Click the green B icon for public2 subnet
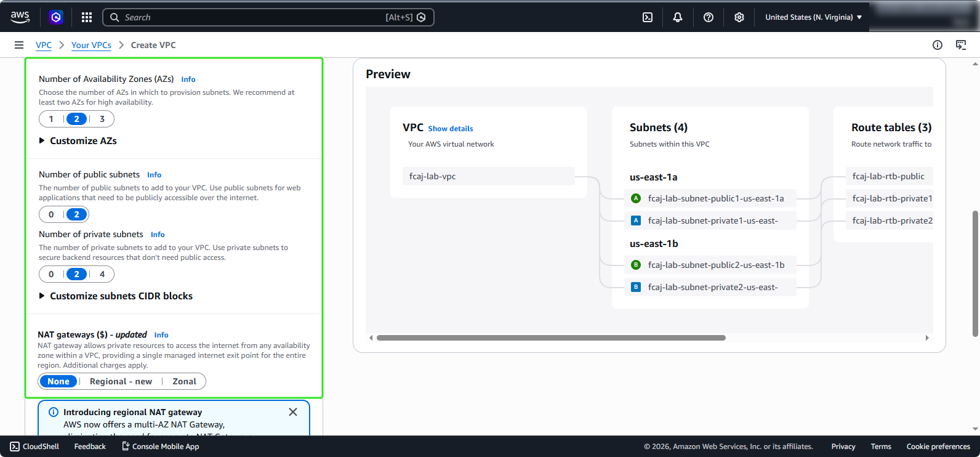Viewport: 980px width, 457px height. tap(636, 265)
